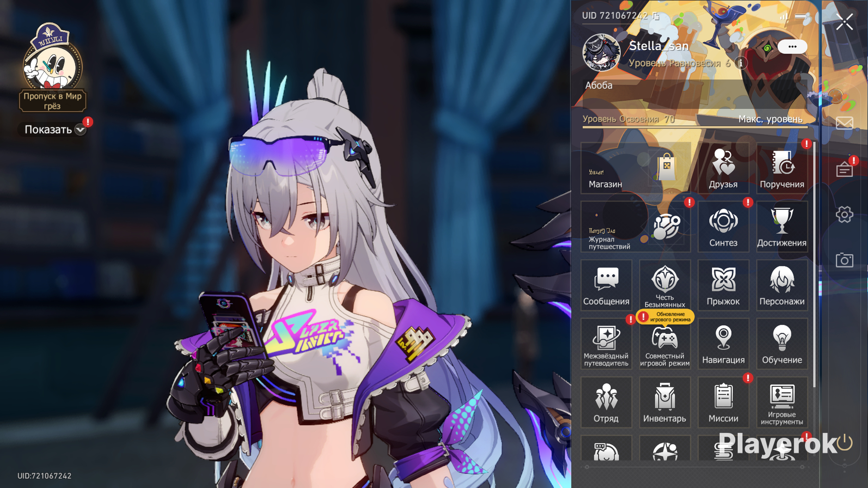Open Журнал путешествий travel log
The height and width of the screenshot is (488, 868).
[x=636, y=227]
